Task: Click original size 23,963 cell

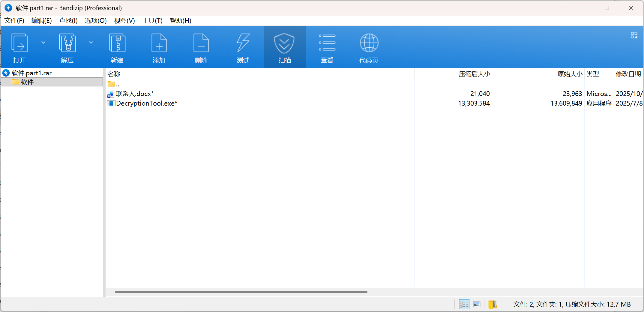Action: (x=572, y=94)
